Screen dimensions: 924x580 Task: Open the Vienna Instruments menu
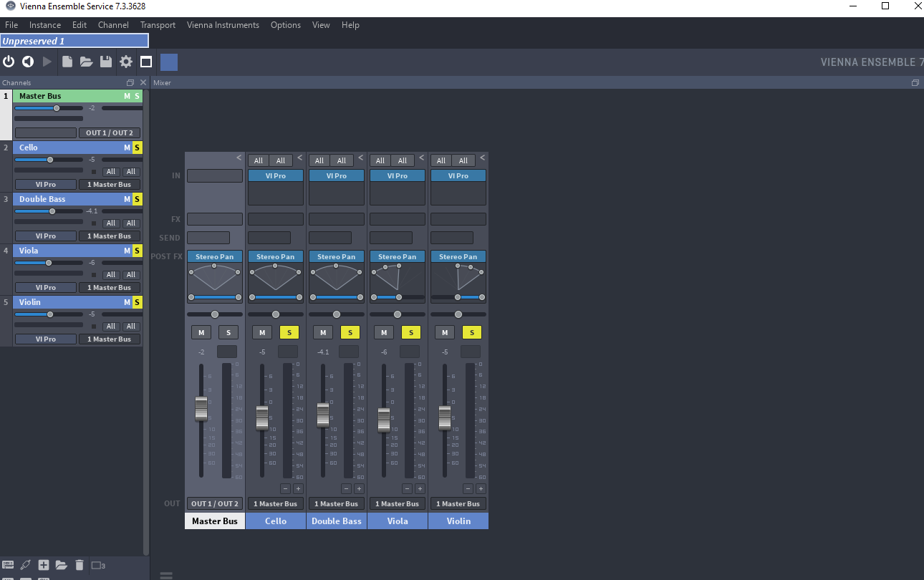(223, 25)
